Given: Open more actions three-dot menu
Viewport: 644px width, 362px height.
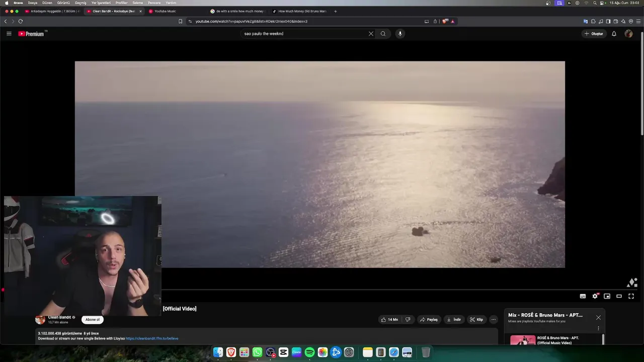Looking at the screenshot, I should pyautogui.click(x=493, y=319).
